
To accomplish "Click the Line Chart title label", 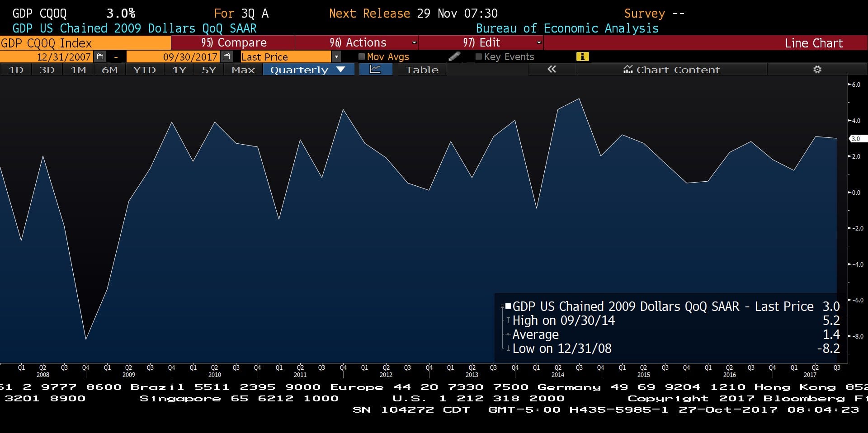I will (814, 43).
